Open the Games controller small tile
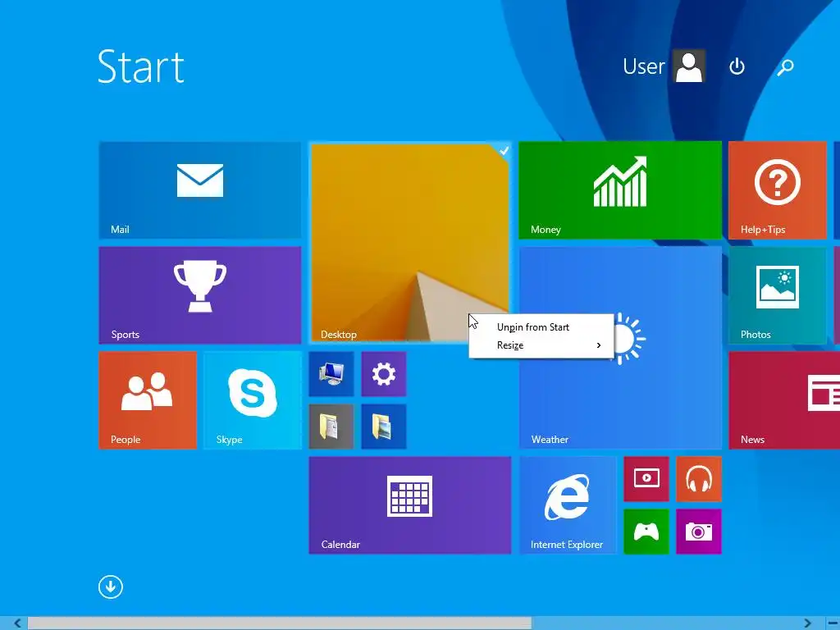The height and width of the screenshot is (630, 840). [646, 531]
